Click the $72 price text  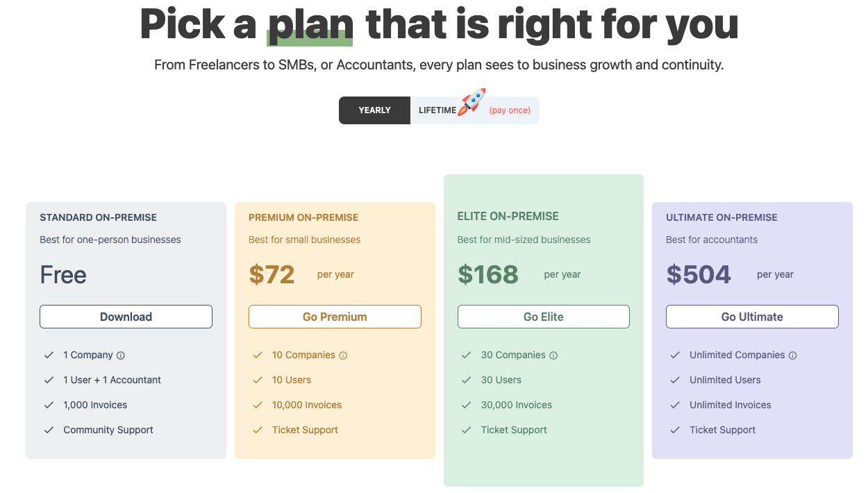(x=271, y=274)
